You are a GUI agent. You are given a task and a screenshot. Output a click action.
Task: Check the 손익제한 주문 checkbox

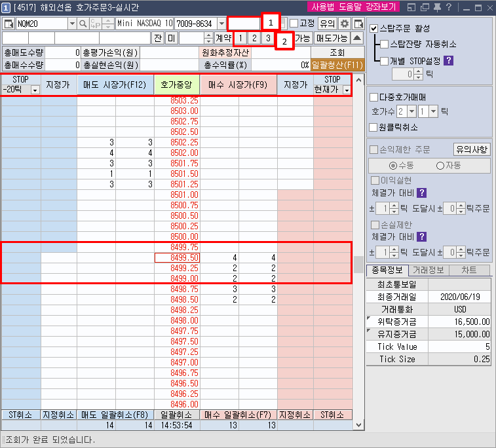click(374, 149)
